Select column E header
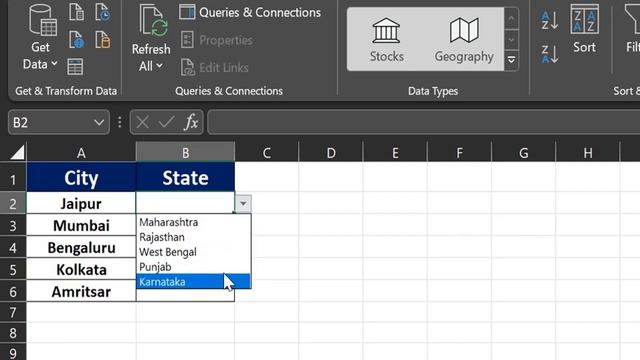 tap(395, 153)
